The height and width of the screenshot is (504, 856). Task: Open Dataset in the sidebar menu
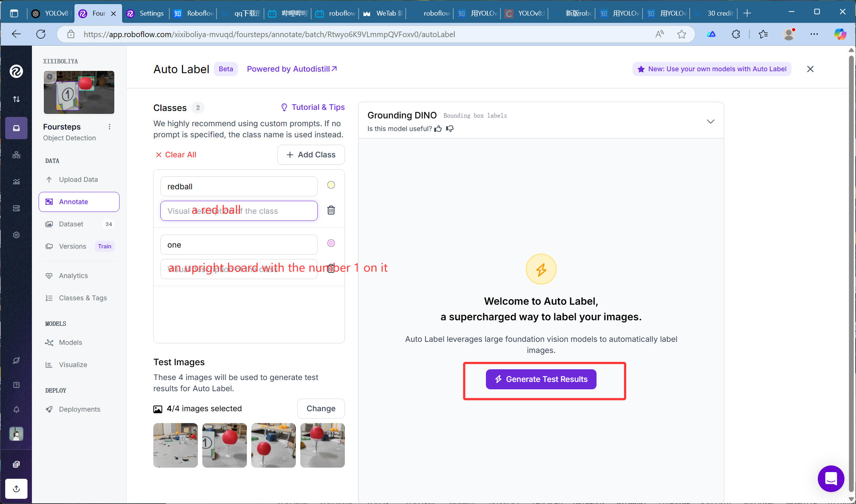point(71,224)
